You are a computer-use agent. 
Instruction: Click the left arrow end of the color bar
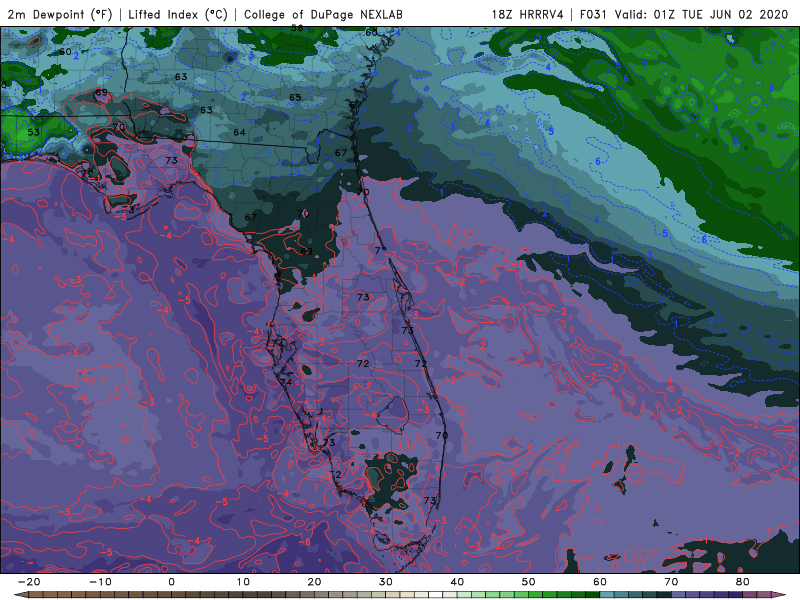[x=20, y=595]
